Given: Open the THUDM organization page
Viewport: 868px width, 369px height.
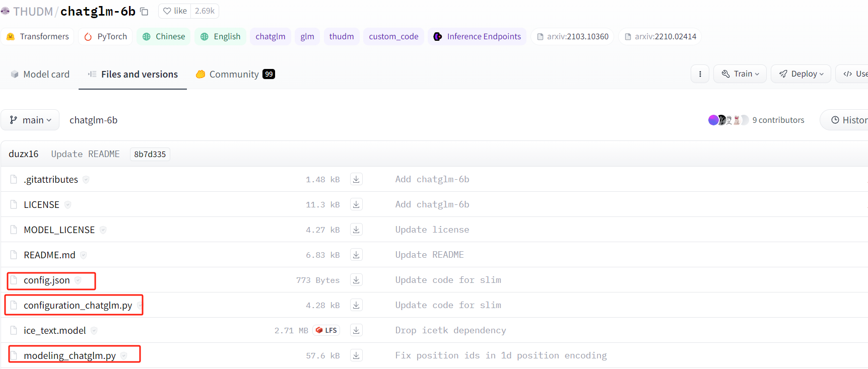Looking at the screenshot, I should pyautogui.click(x=33, y=11).
